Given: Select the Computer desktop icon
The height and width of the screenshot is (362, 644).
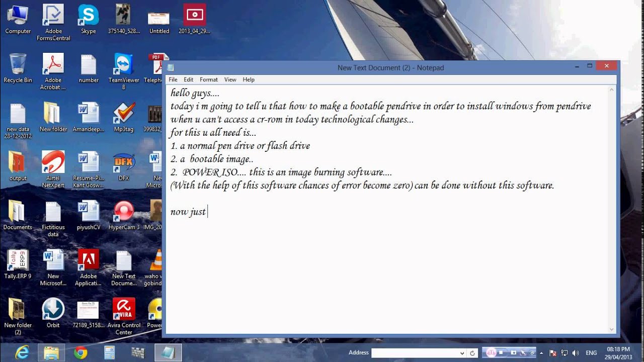Looking at the screenshot, I should point(18,19).
